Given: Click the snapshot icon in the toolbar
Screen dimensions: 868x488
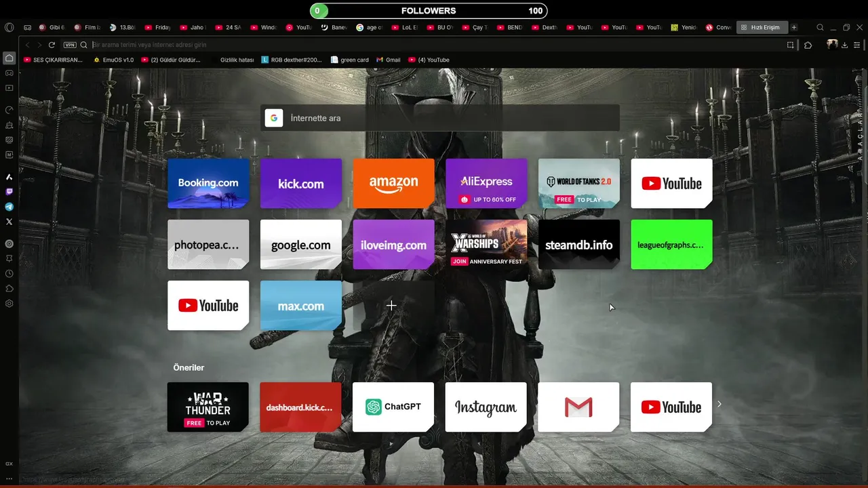Looking at the screenshot, I should (790, 45).
